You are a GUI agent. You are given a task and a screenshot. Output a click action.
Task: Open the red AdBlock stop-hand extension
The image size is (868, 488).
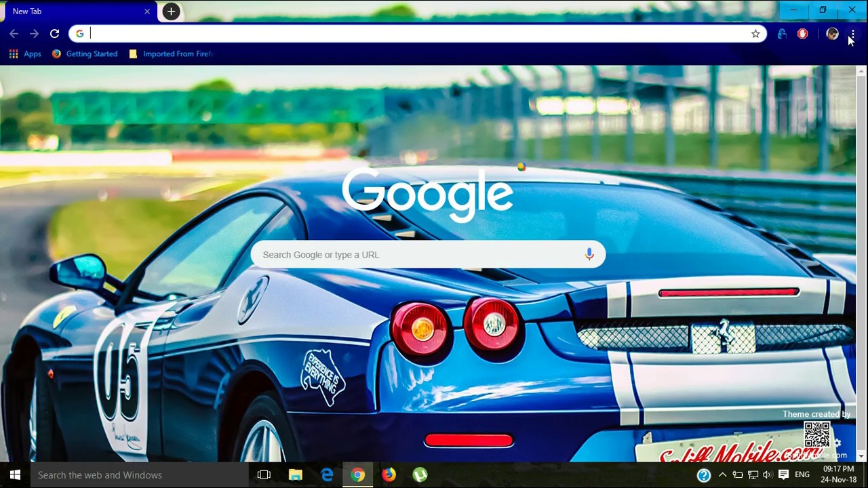click(x=803, y=34)
